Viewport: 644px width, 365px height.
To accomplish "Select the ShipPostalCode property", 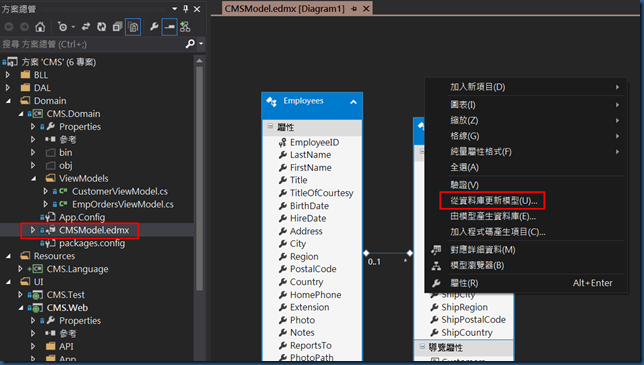I will 473,319.
